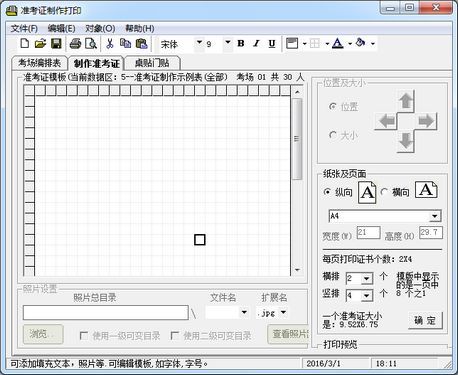Image resolution: width=458 pixels, height=375 pixels.
Task: Expand fill color dropdown arrow
Action: point(373,44)
